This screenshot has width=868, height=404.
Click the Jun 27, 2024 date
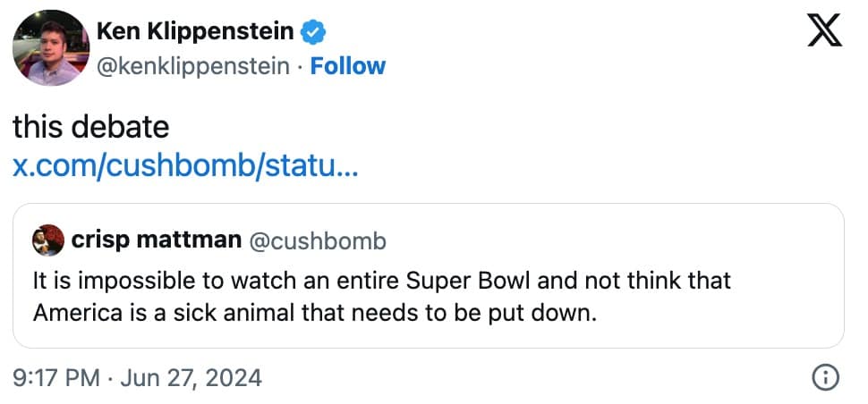coord(190,377)
